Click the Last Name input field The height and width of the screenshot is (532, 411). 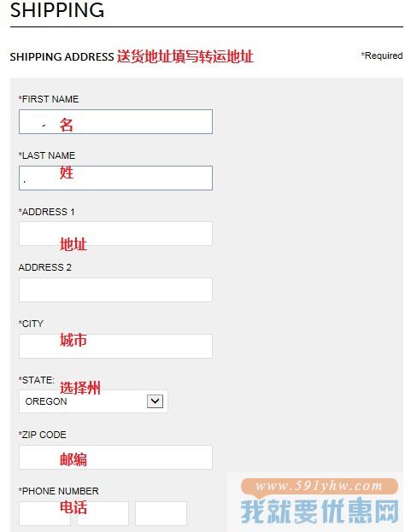(x=115, y=178)
